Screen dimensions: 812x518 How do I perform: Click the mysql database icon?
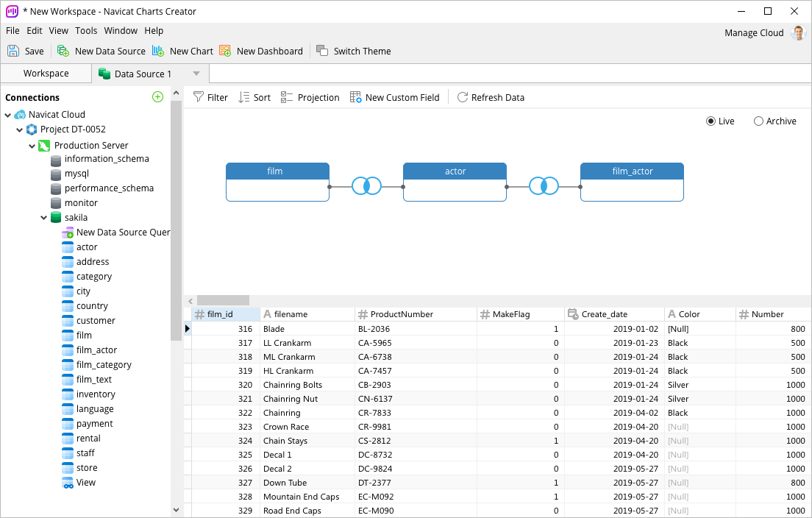pyautogui.click(x=56, y=174)
